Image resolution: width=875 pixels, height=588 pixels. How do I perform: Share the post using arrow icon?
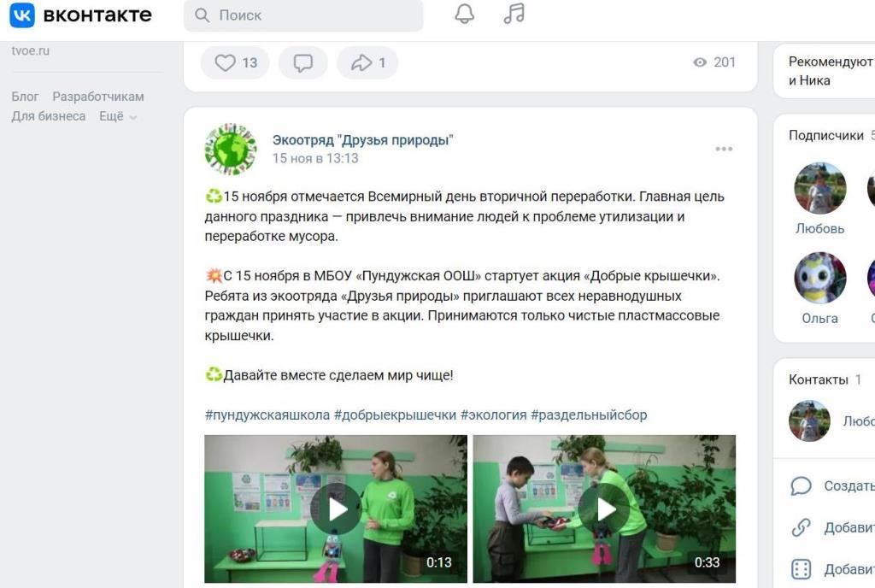tap(367, 62)
